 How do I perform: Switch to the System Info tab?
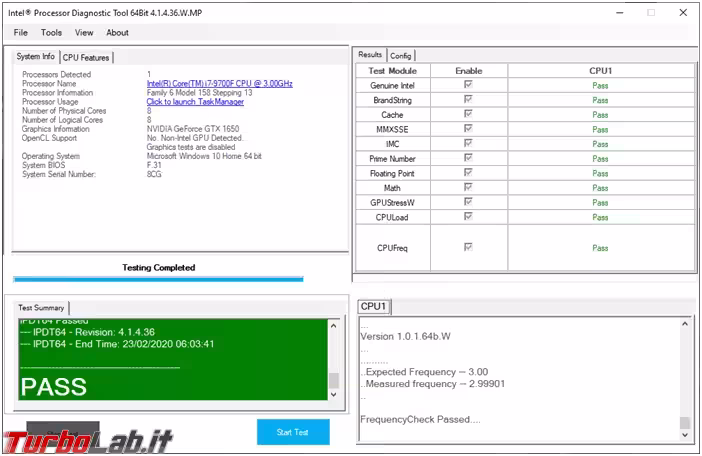tap(35, 56)
